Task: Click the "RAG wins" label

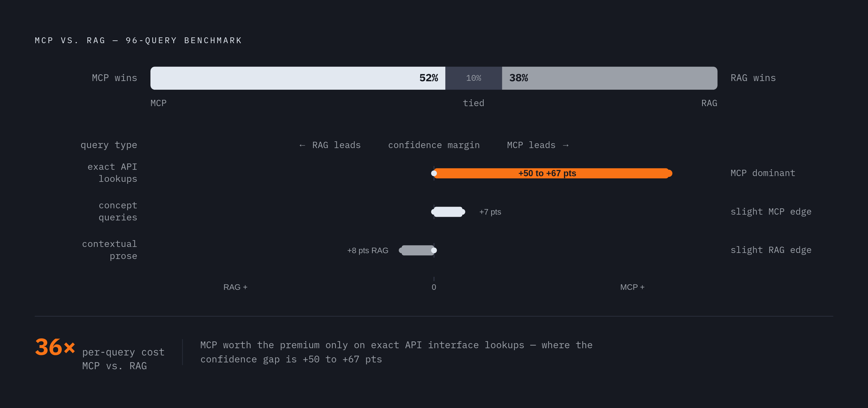Action: point(753,78)
